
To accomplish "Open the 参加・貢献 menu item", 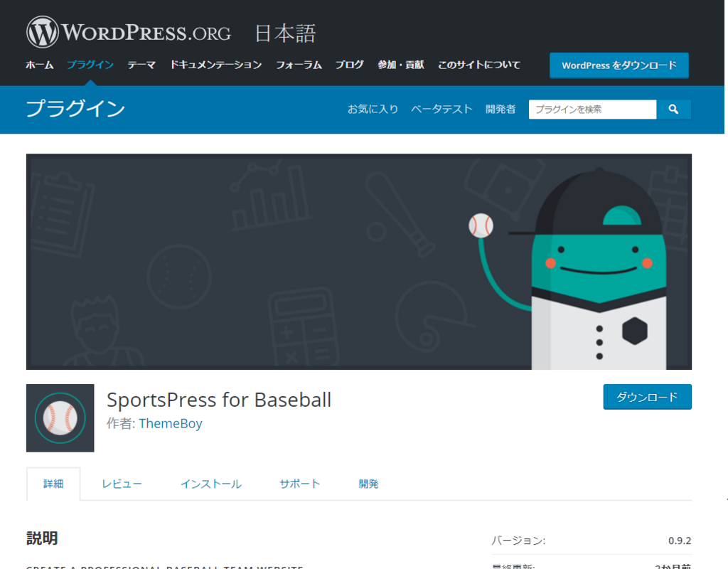I will pos(401,65).
